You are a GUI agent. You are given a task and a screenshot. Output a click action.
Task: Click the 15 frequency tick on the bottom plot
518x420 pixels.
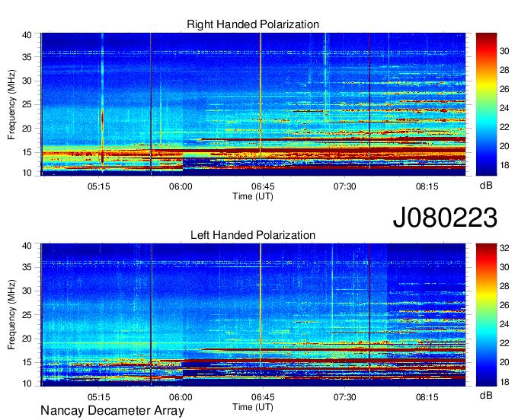27,363
